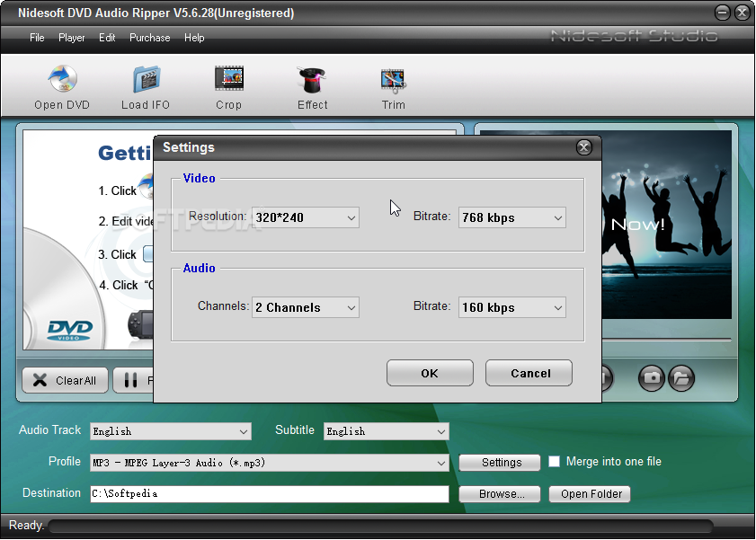Open the Purchase menu

coord(149,38)
